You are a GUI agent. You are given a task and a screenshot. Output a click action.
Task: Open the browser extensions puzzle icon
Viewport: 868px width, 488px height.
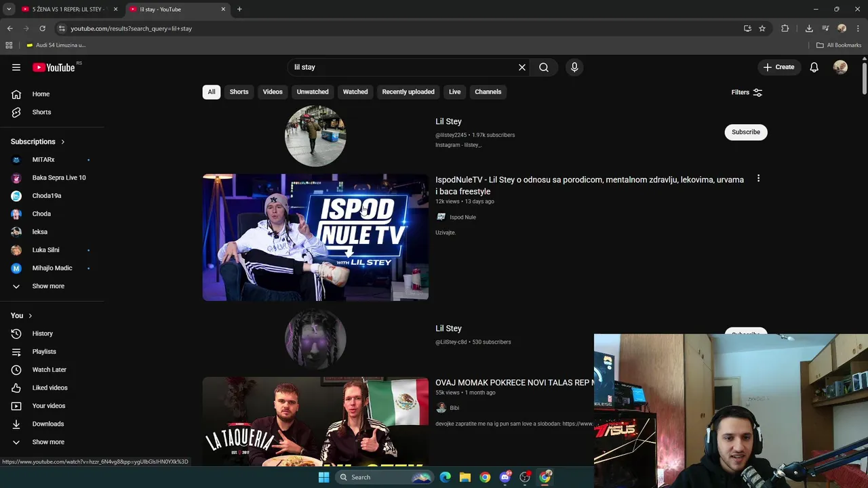click(x=785, y=28)
